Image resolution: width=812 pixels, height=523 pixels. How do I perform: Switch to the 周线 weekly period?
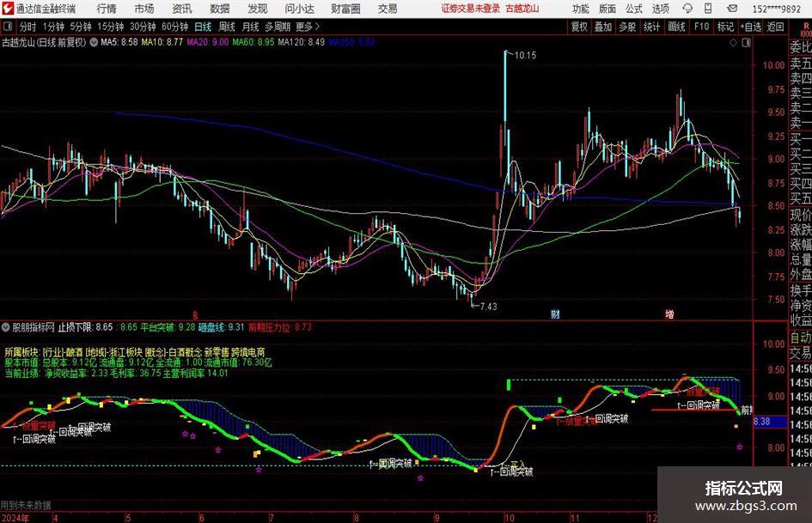227,27
